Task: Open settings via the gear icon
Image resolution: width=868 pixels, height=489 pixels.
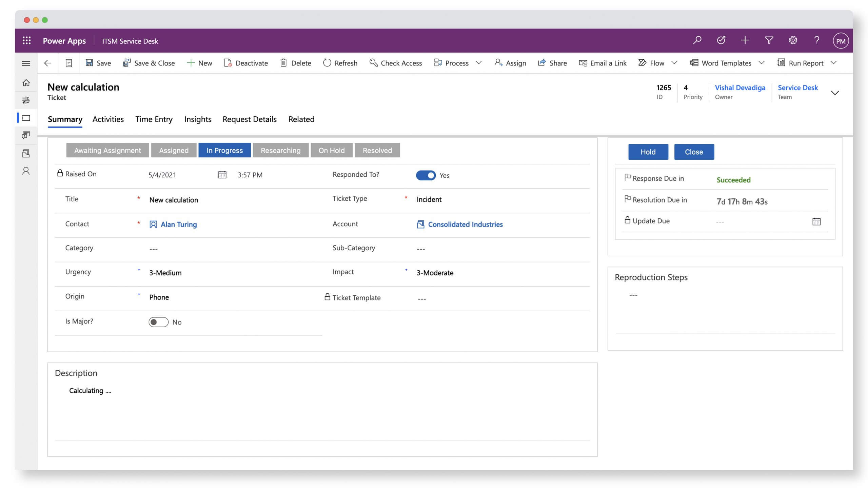Action: click(793, 40)
